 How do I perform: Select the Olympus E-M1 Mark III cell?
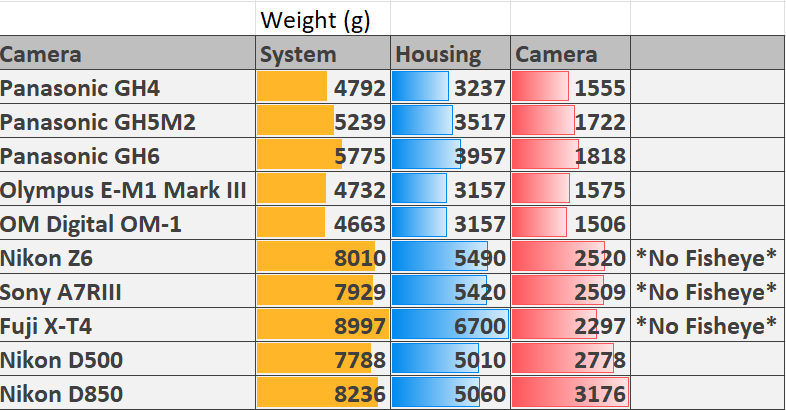127,189
